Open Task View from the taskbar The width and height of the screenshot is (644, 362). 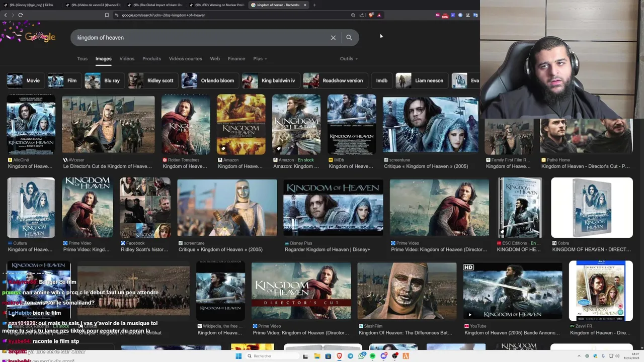(305, 356)
